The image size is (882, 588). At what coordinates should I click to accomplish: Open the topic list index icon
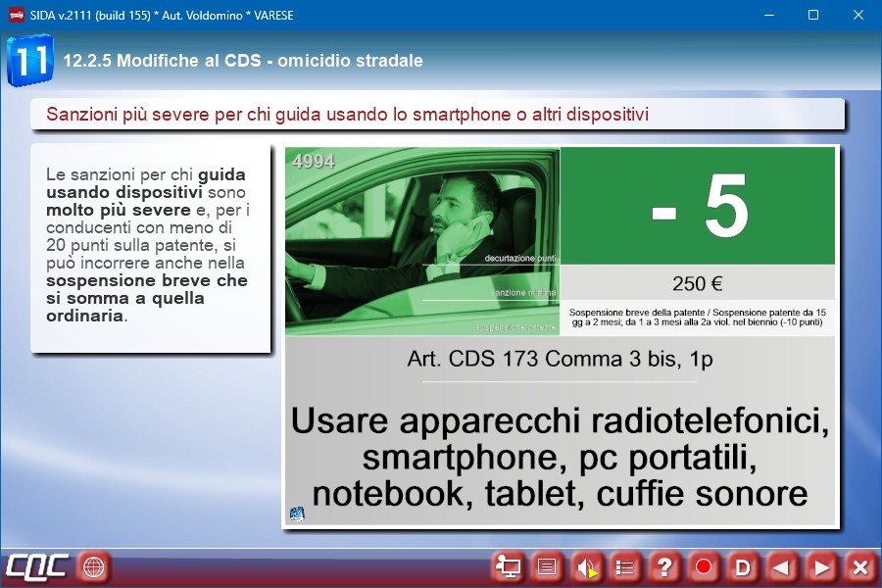coord(625,566)
